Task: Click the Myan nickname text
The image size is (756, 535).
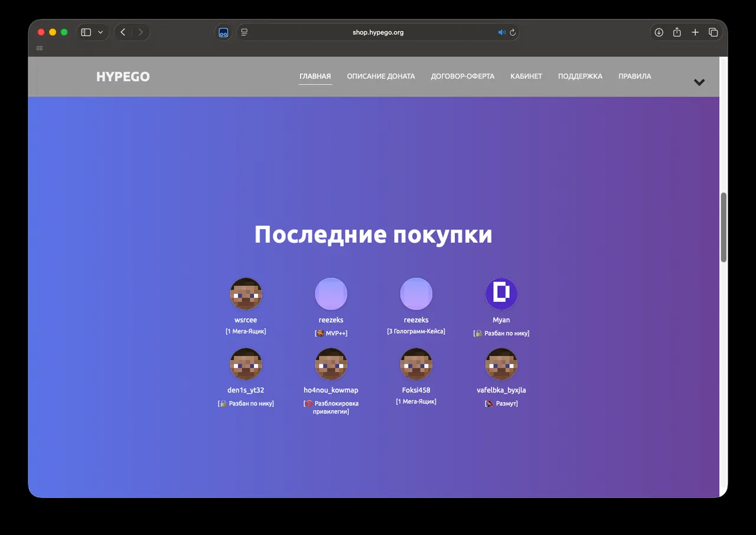Action: 501,320
